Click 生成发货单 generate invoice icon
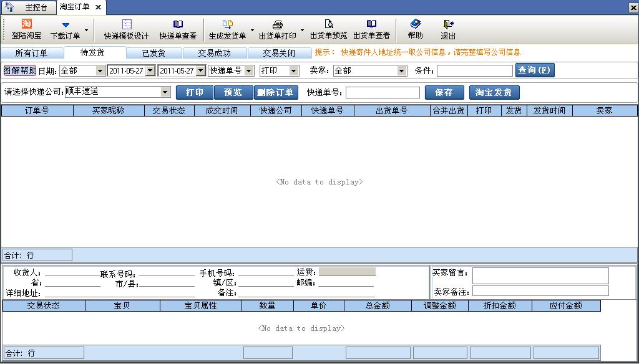 click(228, 24)
